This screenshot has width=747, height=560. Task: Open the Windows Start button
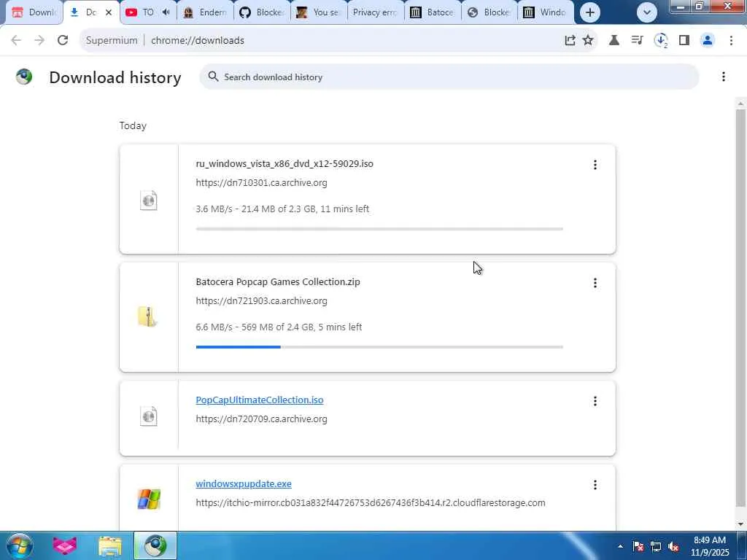tap(19, 545)
